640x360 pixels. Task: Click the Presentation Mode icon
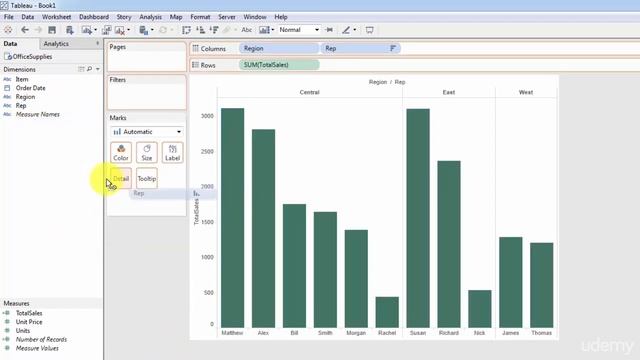pyautogui.click(x=369, y=30)
